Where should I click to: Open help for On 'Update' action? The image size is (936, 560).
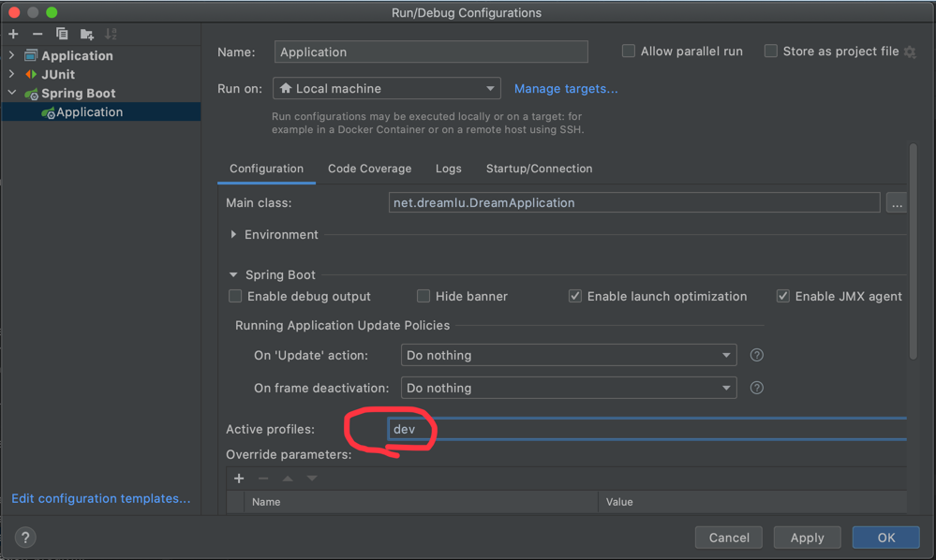(x=756, y=355)
